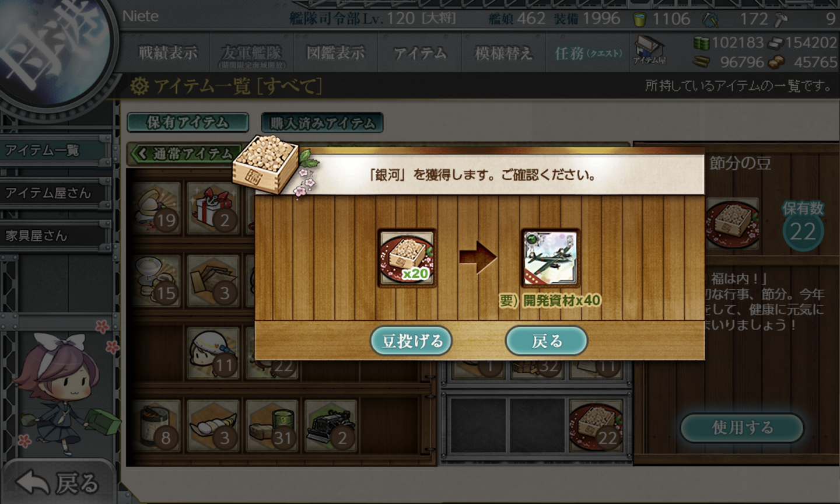Click the setsubun beans x20 icon
The width and height of the screenshot is (840, 504).
point(407,257)
